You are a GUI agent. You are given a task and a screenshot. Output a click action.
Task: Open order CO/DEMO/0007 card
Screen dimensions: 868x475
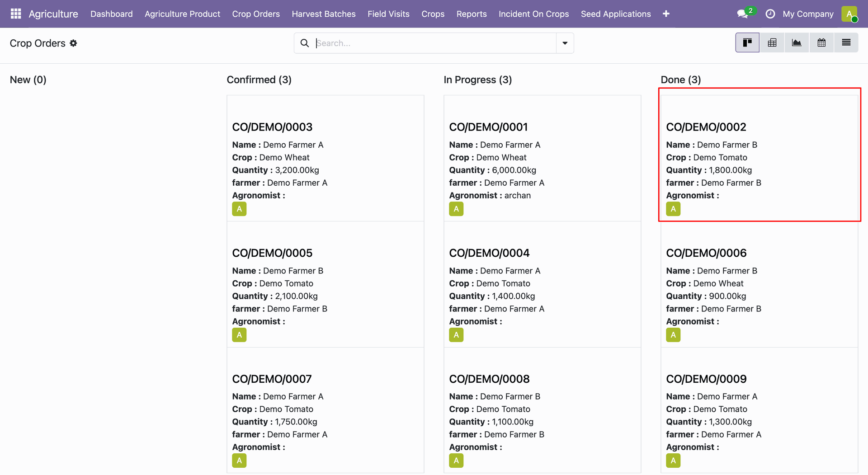pyautogui.click(x=325, y=410)
